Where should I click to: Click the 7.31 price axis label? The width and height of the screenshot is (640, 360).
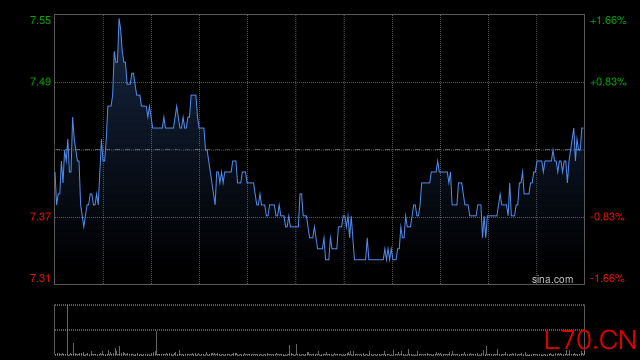click(40, 278)
